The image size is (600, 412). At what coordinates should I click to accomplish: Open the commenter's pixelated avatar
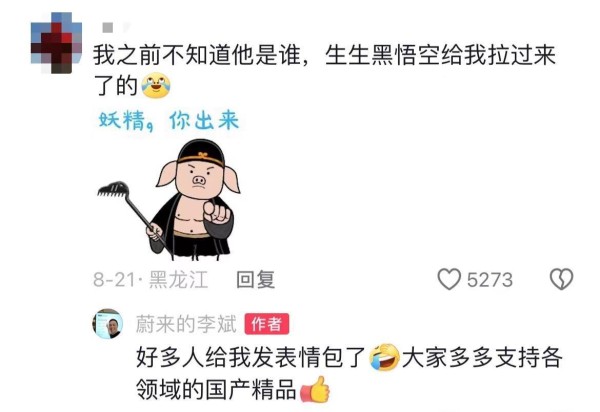56,43
